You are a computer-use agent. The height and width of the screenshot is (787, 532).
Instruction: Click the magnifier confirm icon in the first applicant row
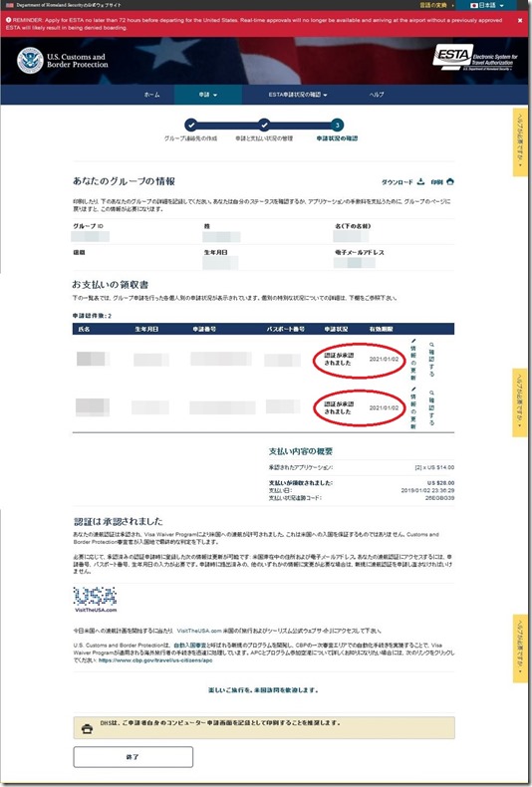click(431, 345)
